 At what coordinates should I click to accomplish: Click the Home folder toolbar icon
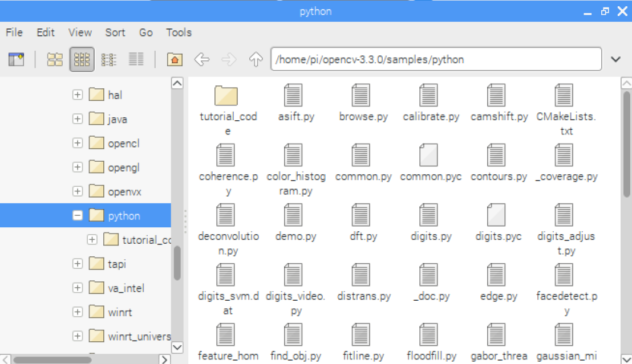click(175, 59)
